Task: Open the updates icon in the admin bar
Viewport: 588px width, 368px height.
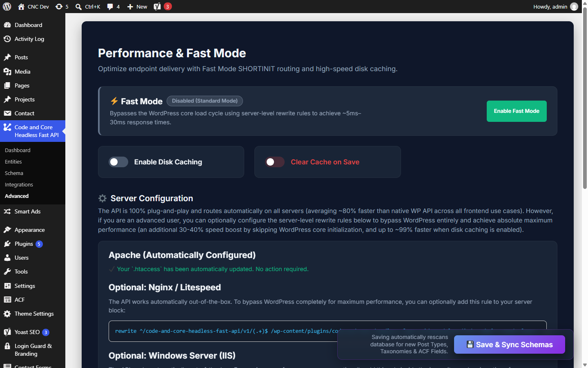Action: (x=59, y=7)
